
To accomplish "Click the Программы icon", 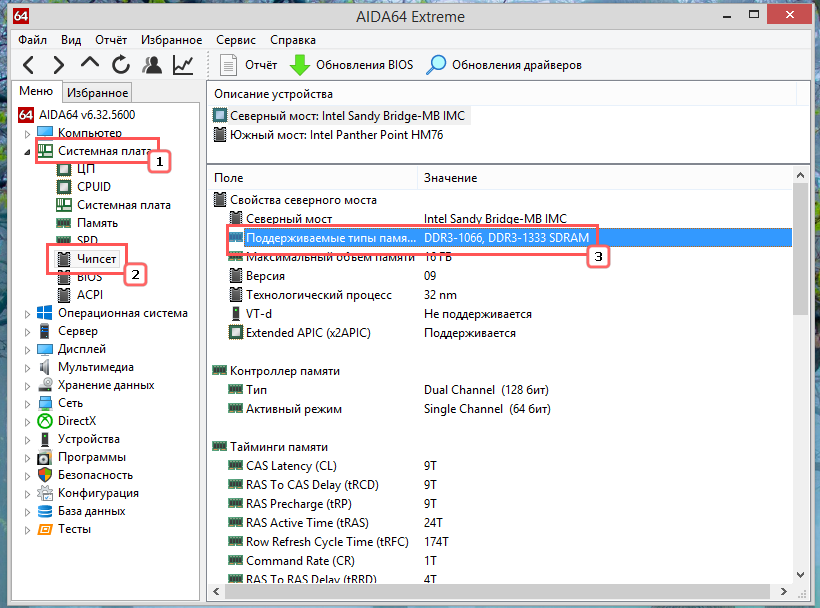I will [x=44, y=457].
